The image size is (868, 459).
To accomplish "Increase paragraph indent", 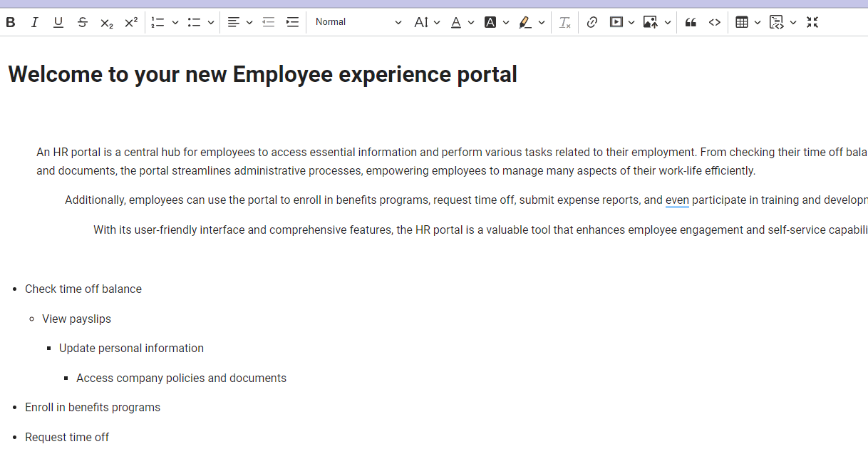I will tap(292, 22).
